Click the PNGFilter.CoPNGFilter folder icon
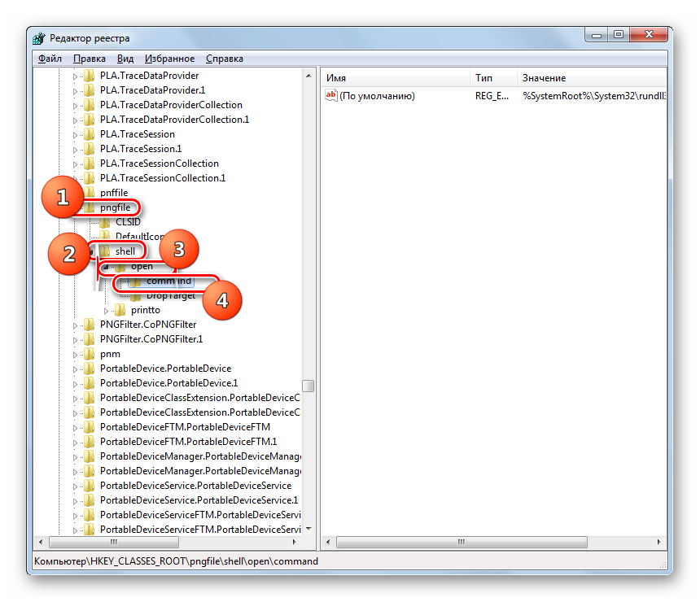 tap(89, 325)
